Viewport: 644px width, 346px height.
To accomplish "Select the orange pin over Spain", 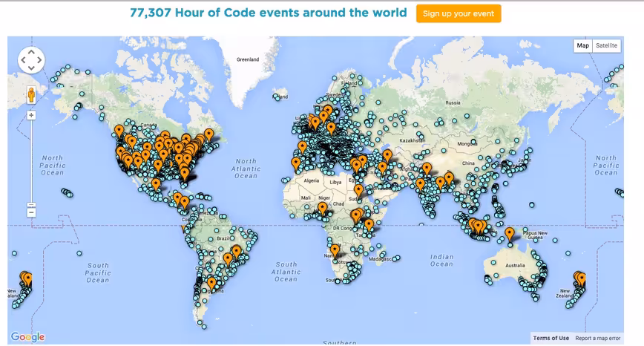I will pyautogui.click(x=302, y=147).
